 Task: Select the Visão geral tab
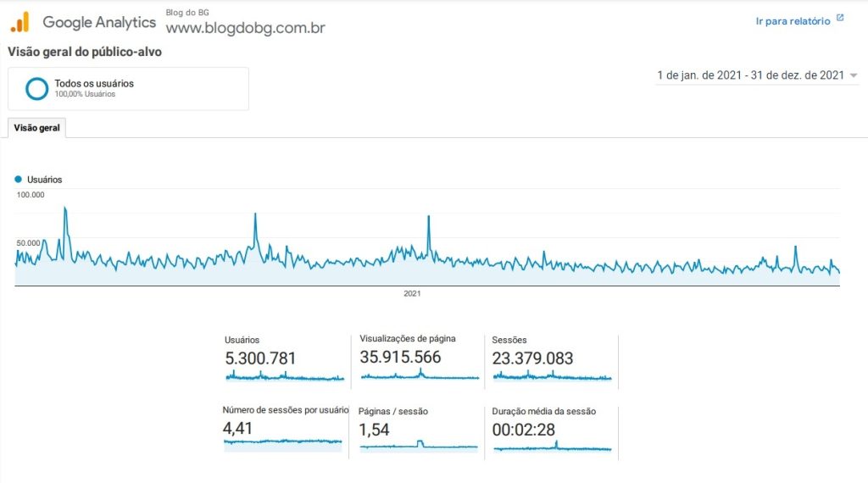pyautogui.click(x=36, y=128)
